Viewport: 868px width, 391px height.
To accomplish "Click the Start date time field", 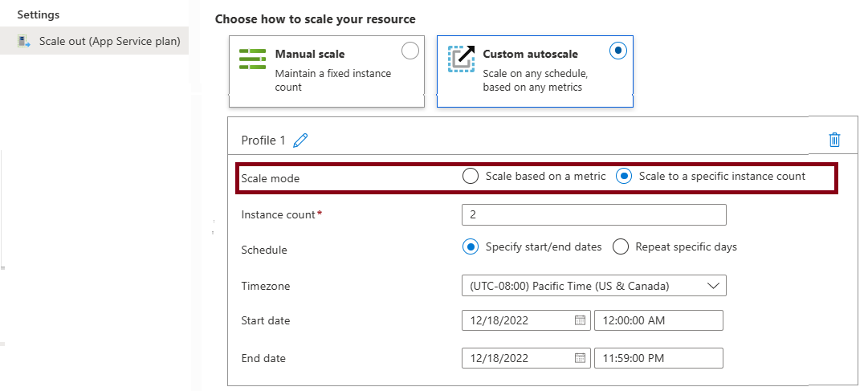I will click(658, 320).
